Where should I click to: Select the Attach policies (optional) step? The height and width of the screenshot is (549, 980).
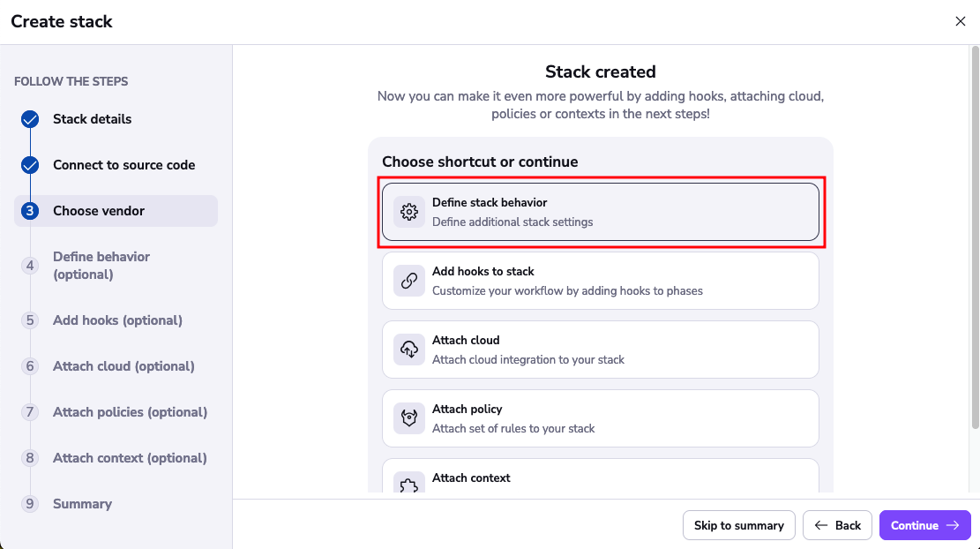tap(130, 412)
